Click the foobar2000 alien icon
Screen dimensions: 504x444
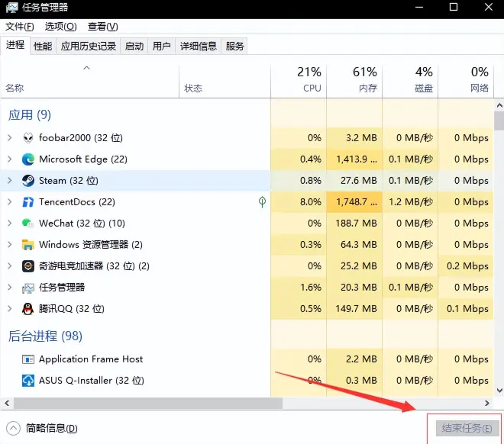(x=28, y=138)
